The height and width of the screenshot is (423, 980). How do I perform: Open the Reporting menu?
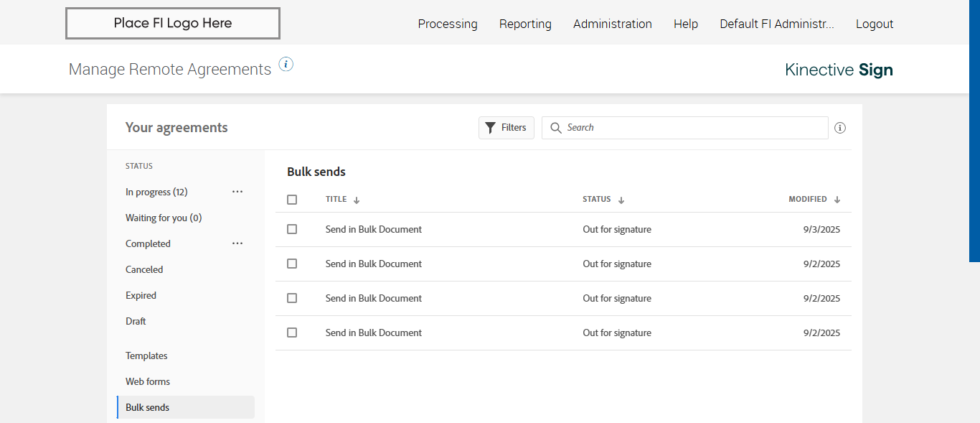click(x=525, y=24)
